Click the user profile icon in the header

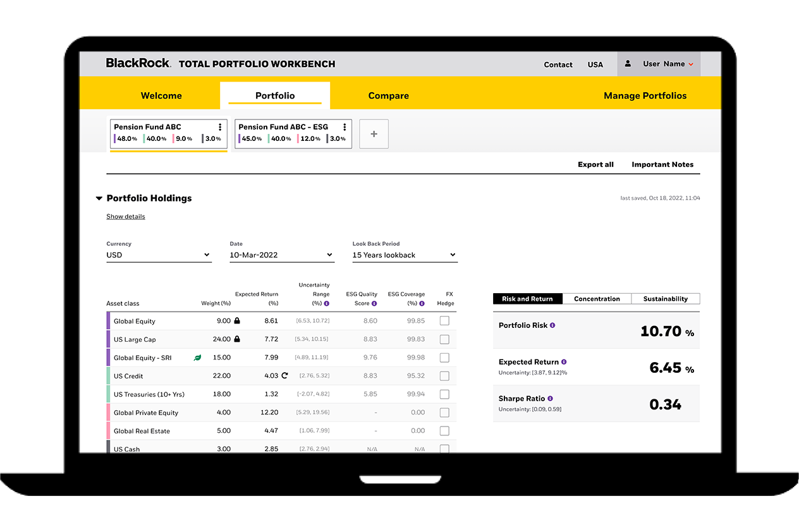click(x=628, y=64)
